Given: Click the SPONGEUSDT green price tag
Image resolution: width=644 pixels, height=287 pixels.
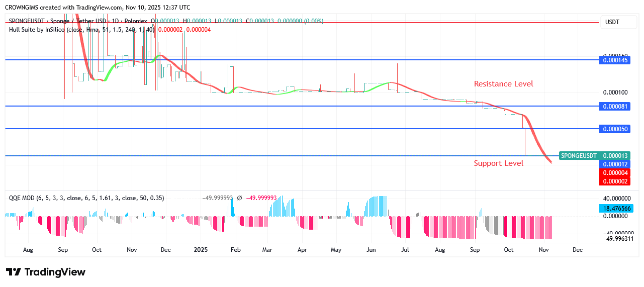Looking at the screenshot, I should [579, 155].
